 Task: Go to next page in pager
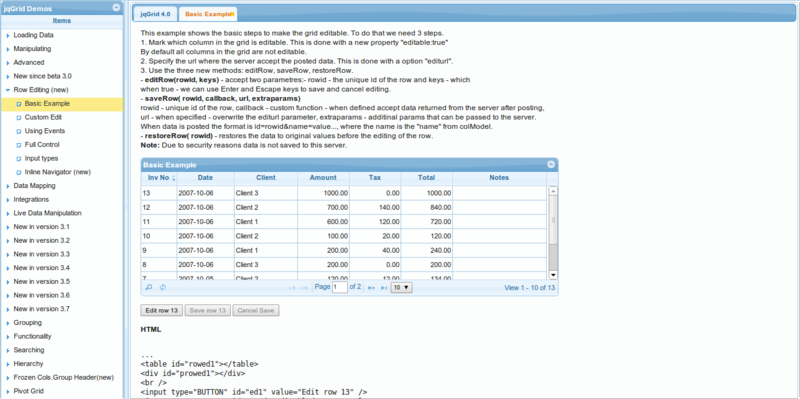[x=371, y=288]
